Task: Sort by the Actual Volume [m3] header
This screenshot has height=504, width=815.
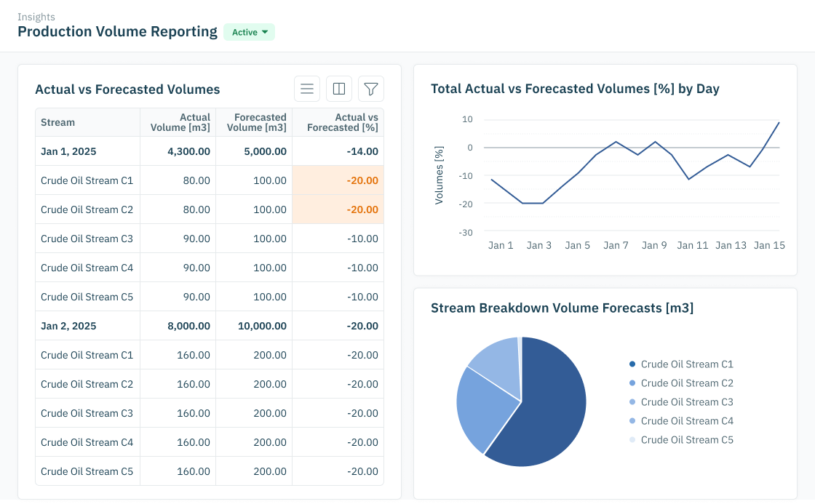Action: tap(179, 122)
